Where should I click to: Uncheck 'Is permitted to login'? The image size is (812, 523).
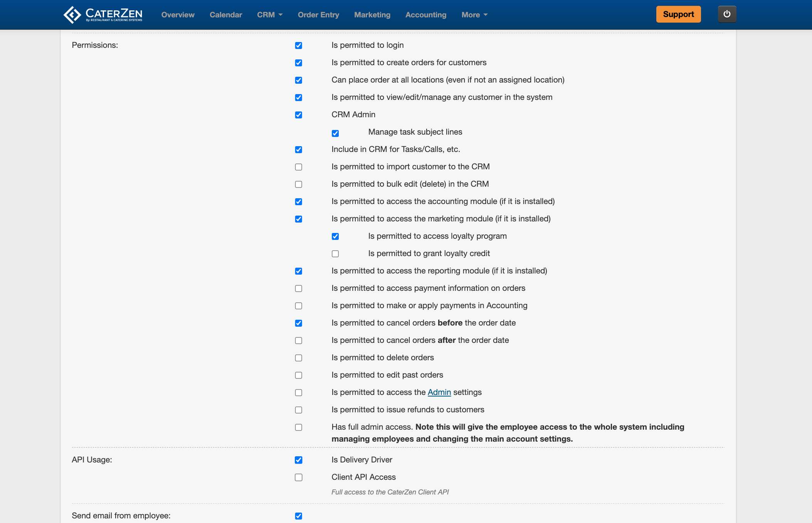pos(299,46)
